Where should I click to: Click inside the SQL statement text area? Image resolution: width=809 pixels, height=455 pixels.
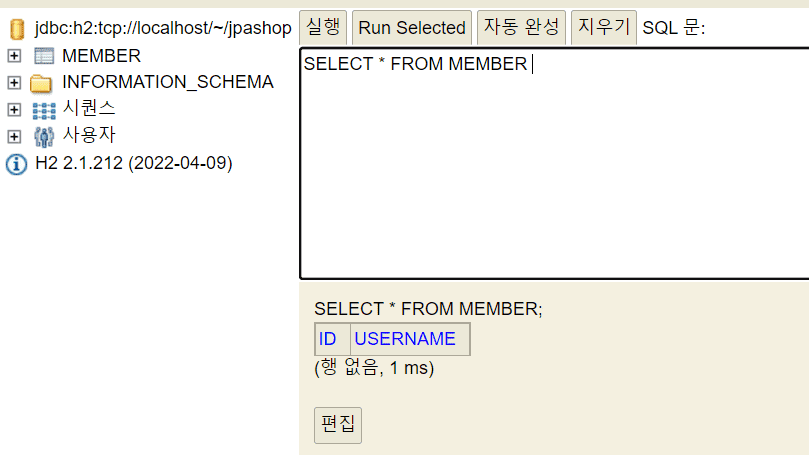[555, 164]
